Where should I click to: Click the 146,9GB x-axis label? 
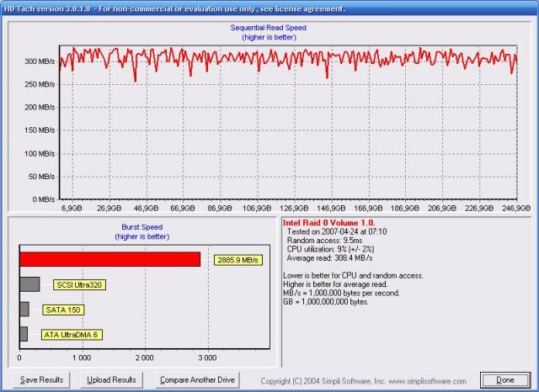click(331, 208)
